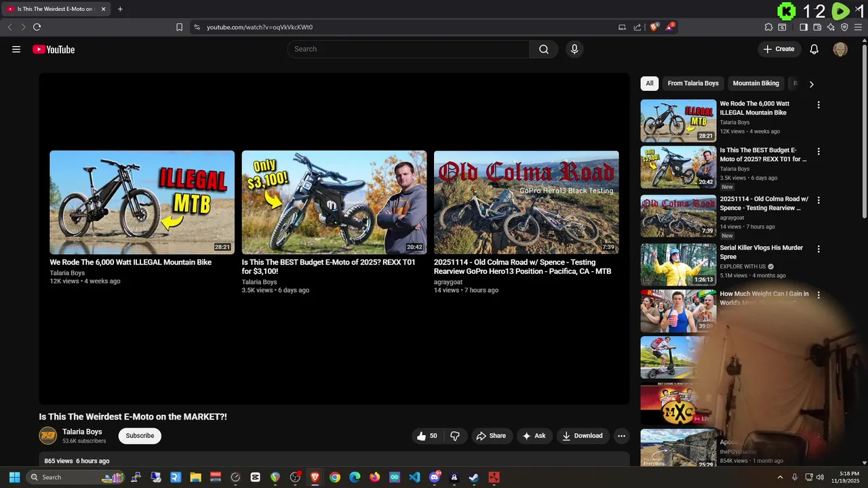Open Steam from the taskbar
868x488 pixels.
click(474, 477)
